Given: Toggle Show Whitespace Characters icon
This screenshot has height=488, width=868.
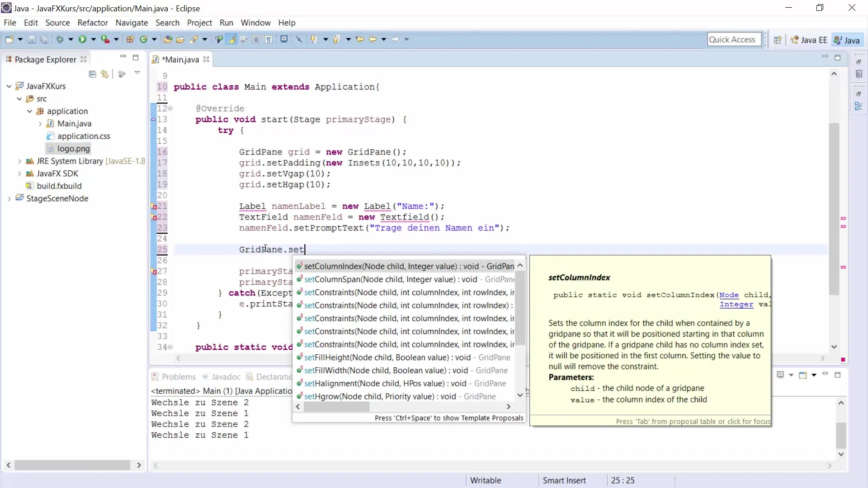Looking at the screenshot, I should (269, 39).
